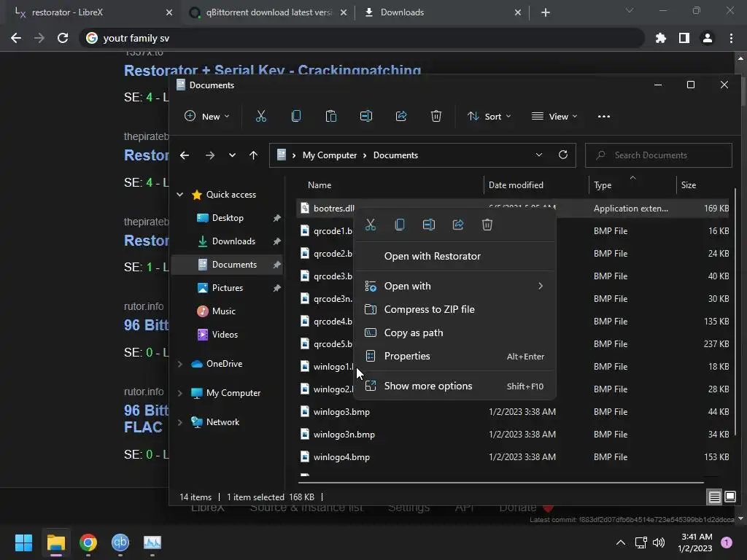Click the Chrome address bar

(x=362, y=38)
